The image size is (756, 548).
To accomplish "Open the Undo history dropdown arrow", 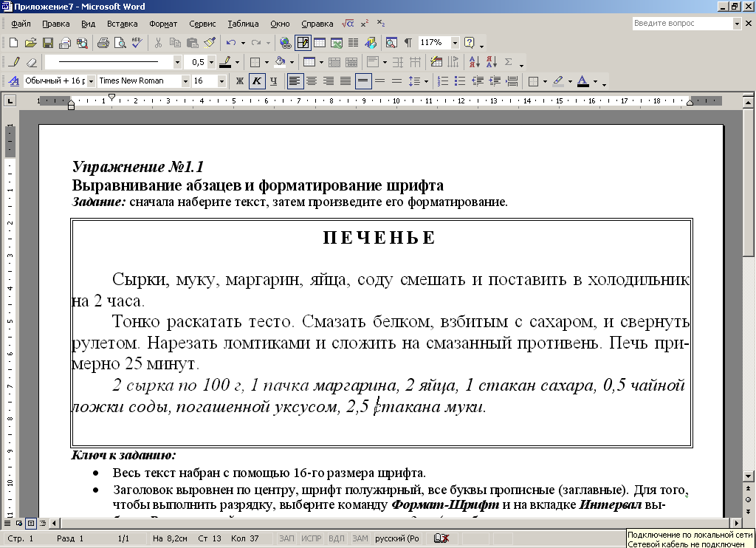I will (x=243, y=43).
